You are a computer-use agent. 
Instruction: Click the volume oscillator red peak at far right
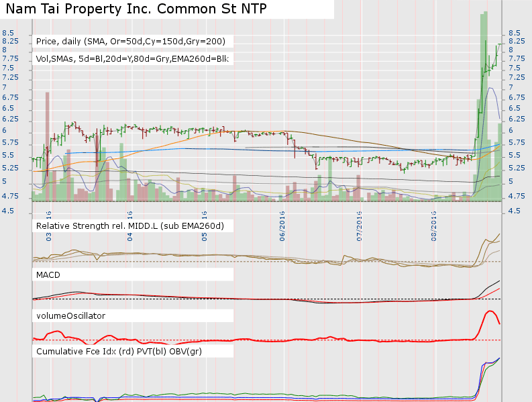(489, 311)
